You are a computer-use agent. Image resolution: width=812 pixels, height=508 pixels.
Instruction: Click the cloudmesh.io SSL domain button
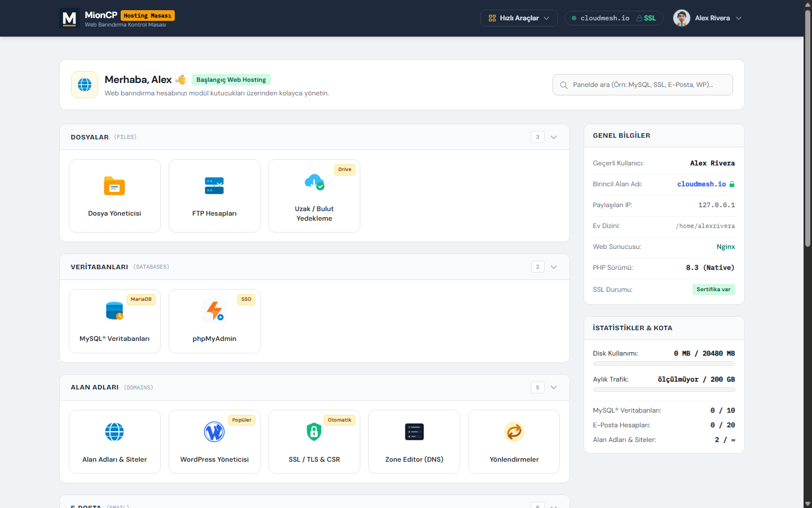614,18
